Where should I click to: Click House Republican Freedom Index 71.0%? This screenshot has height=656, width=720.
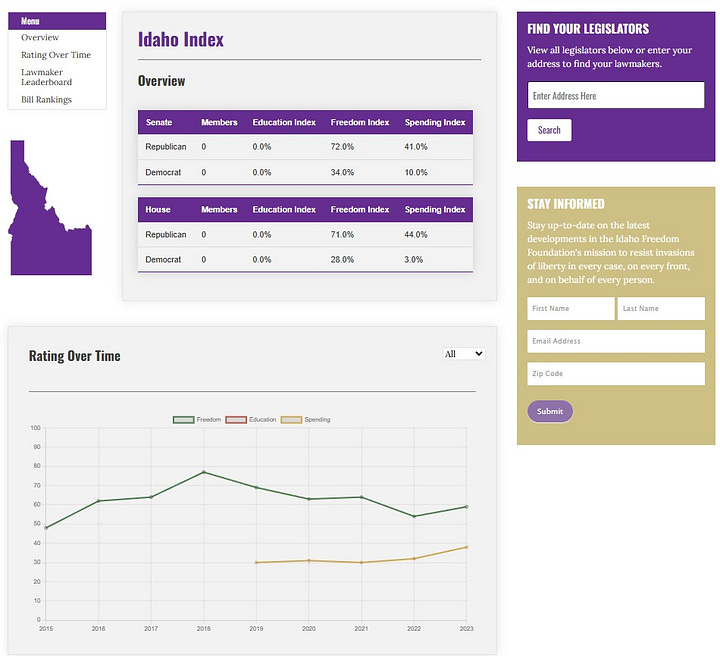coord(342,235)
